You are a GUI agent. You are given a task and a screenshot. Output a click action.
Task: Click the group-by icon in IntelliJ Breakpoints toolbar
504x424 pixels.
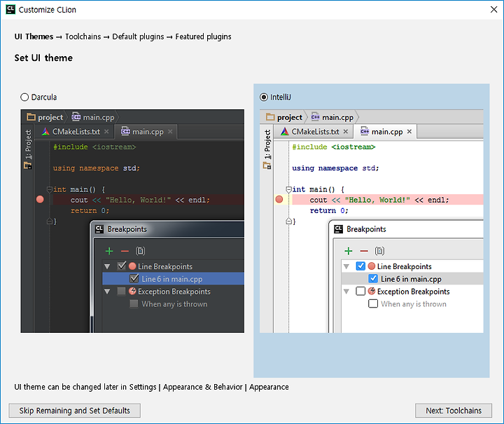click(379, 251)
